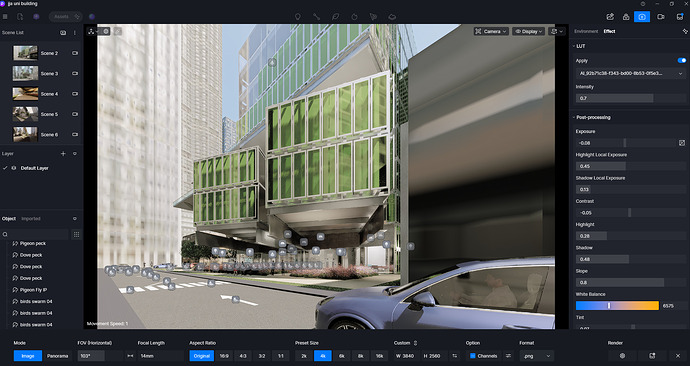Select the leaf vegetation tool
This screenshot has height=366, width=690.
click(335, 17)
